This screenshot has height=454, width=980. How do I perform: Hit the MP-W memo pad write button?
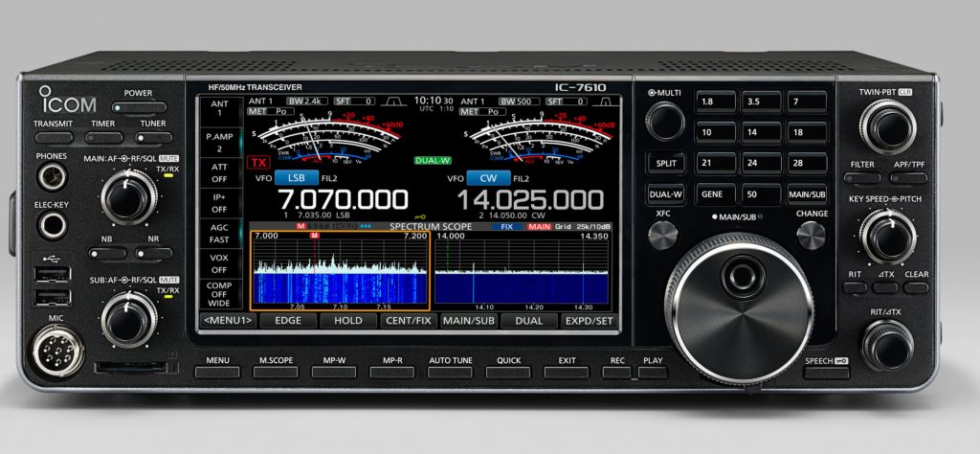point(334,372)
